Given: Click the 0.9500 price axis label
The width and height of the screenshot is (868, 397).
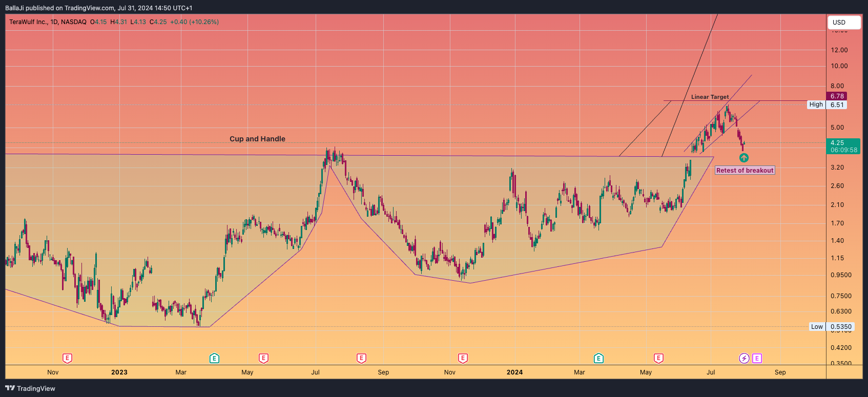Looking at the screenshot, I should [841, 275].
